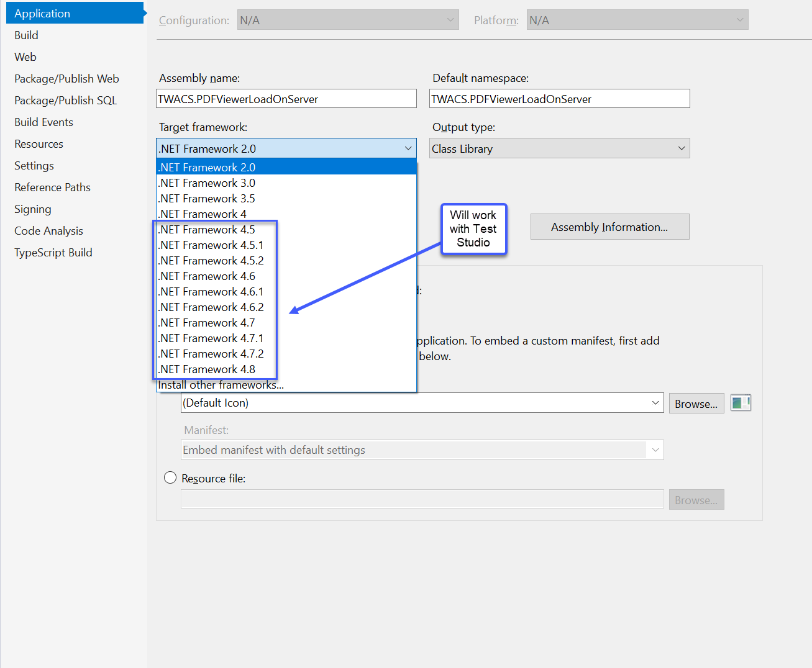Screen dimensions: 812x668
Task: Select the Resource file radio button
Action: pyautogui.click(x=170, y=477)
